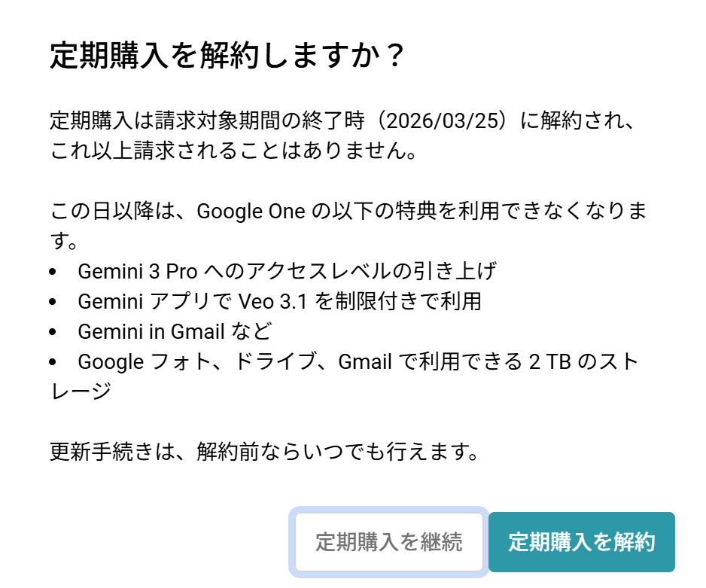Click the 更新手続きは renewal notice sentence
The image size is (706, 588).
click(x=264, y=452)
